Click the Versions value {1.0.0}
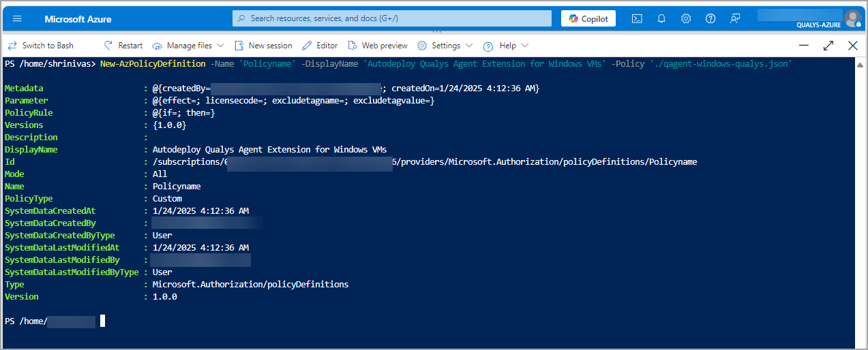Image resolution: width=868 pixels, height=350 pixels. point(170,125)
